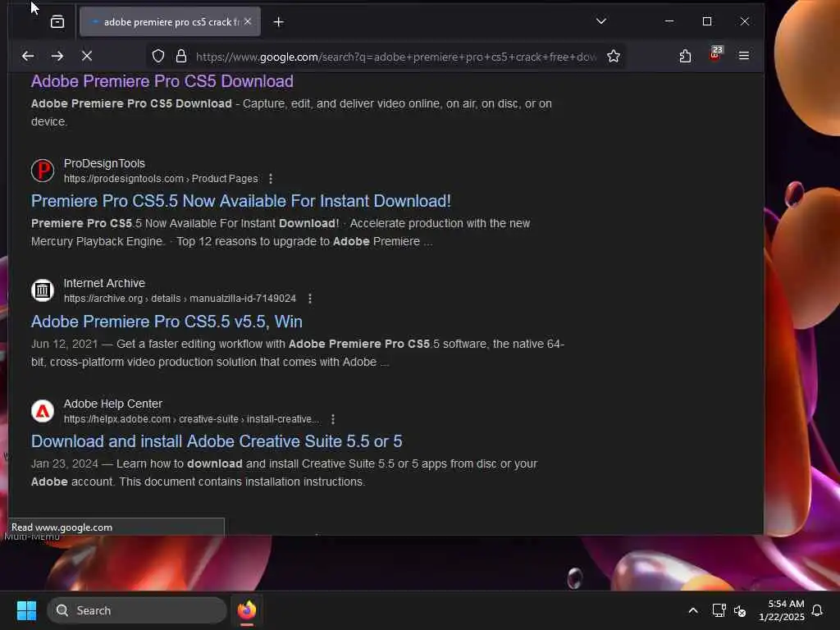Open the Extensions puzzle icon
This screenshot has height=630, width=840.
click(x=685, y=57)
